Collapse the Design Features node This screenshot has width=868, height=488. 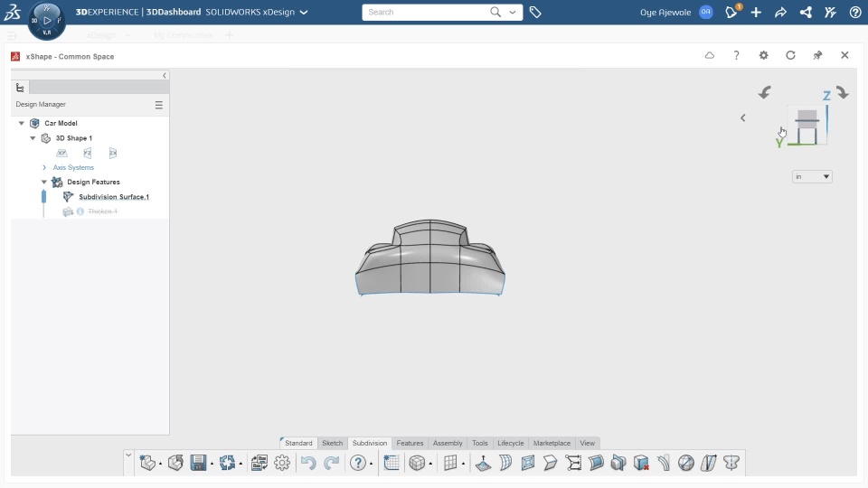coord(44,182)
